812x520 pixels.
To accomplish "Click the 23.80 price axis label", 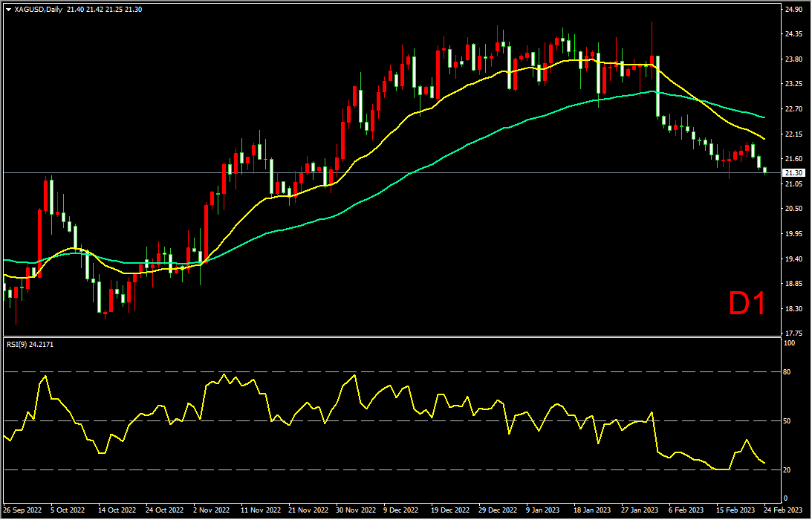I will (794, 59).
